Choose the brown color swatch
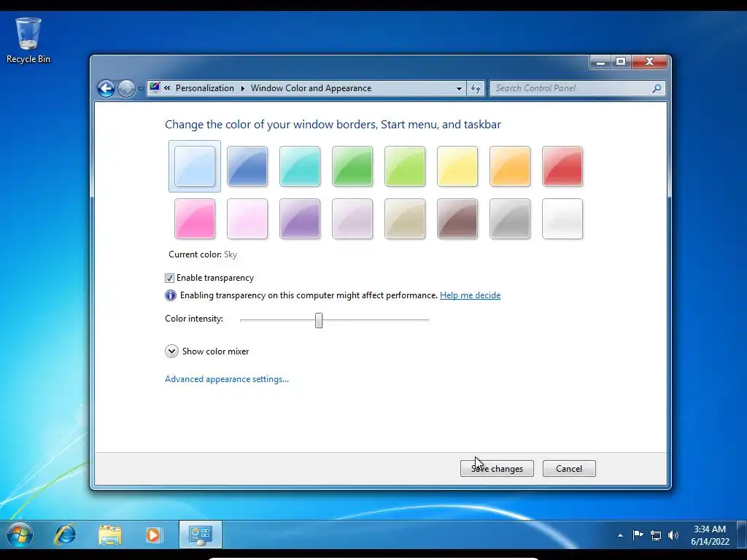747x560 pixels. point(457,219)
